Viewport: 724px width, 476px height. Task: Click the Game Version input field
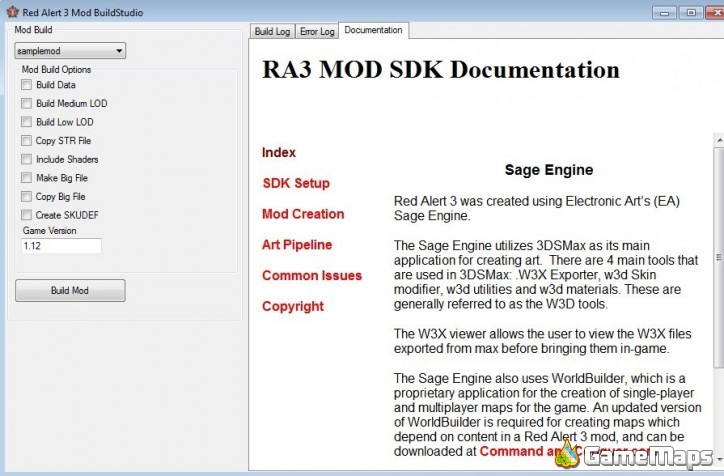[x=61, y=246]
